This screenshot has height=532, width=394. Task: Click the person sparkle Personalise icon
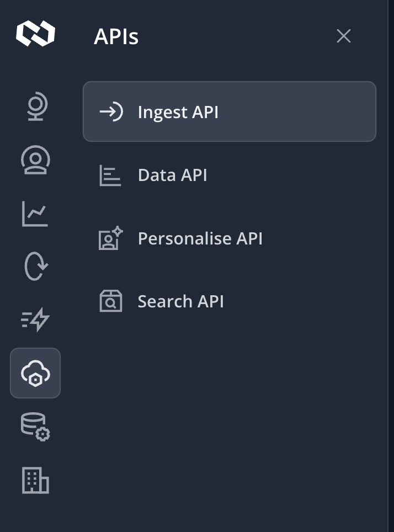click(x=110, y=238)
